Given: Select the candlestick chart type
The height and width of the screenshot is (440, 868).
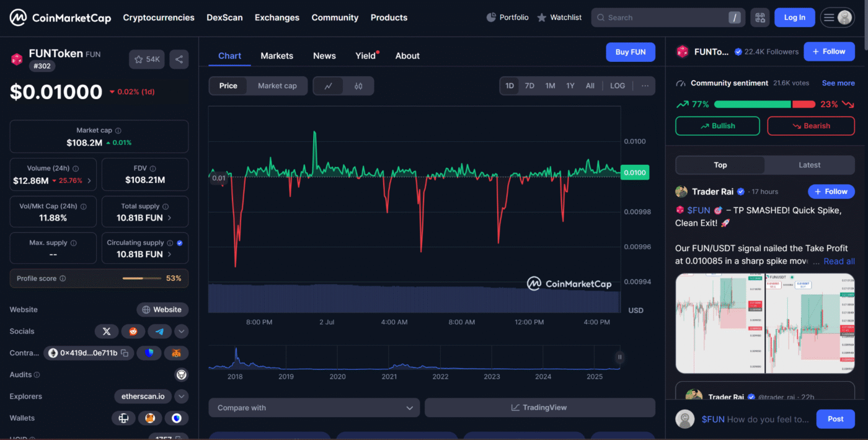Looking at the screenshot, I should pos(358,86).
